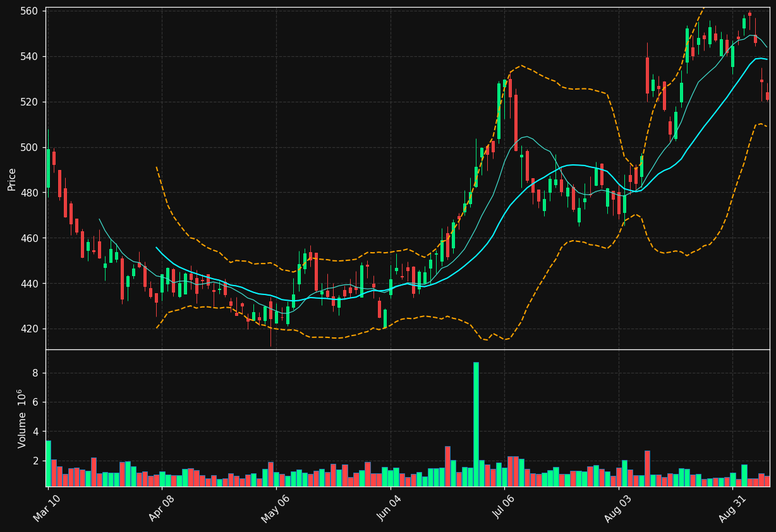Click the 520 price tick label
The height and width of the screenshot is (532, 776).
tap(30, 102)
